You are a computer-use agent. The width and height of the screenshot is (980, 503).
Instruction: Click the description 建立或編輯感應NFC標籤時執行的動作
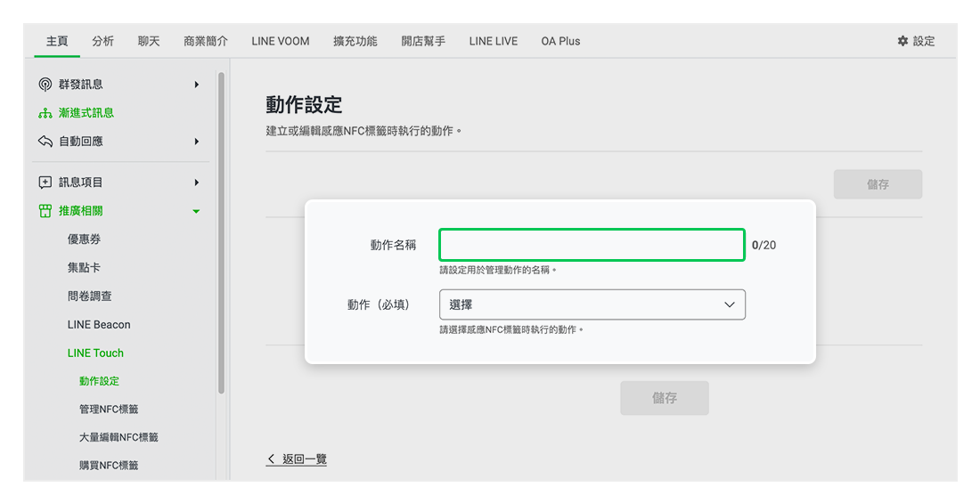tap(363, 131)
